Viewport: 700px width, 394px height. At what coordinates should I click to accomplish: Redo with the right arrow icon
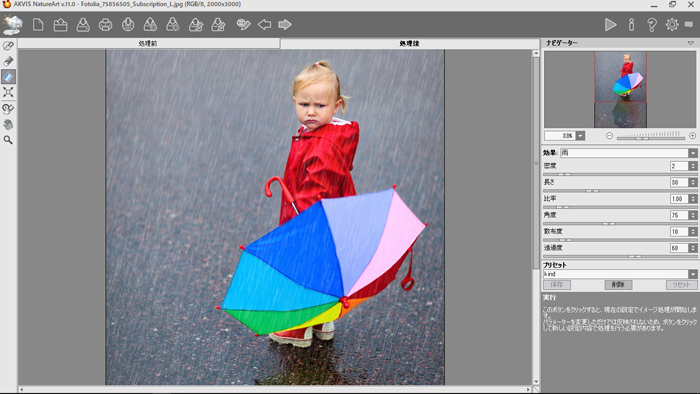coord(285,25)
